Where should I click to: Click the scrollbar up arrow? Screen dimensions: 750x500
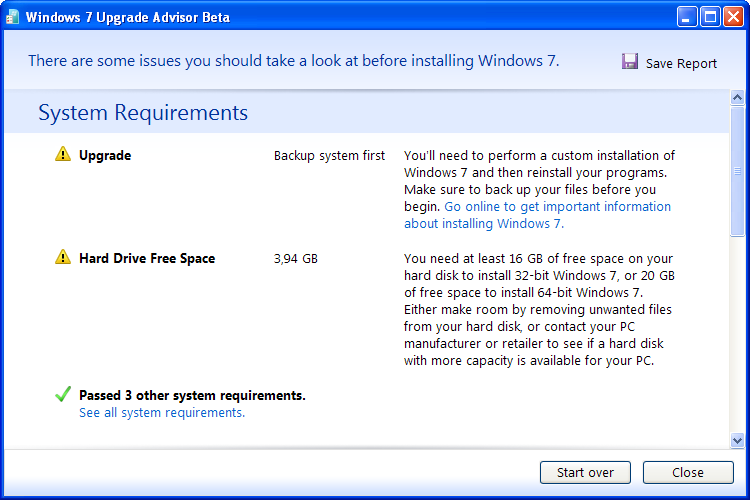[x=737, y=98]
